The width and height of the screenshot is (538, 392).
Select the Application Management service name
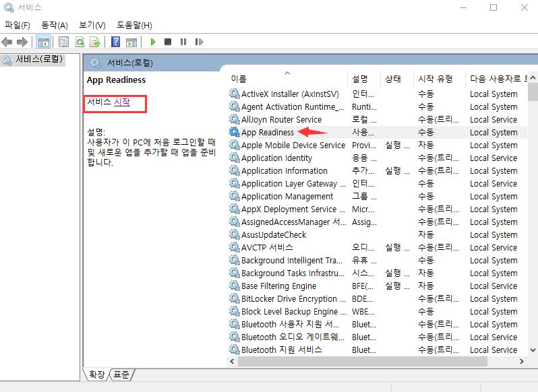[287, 197]
